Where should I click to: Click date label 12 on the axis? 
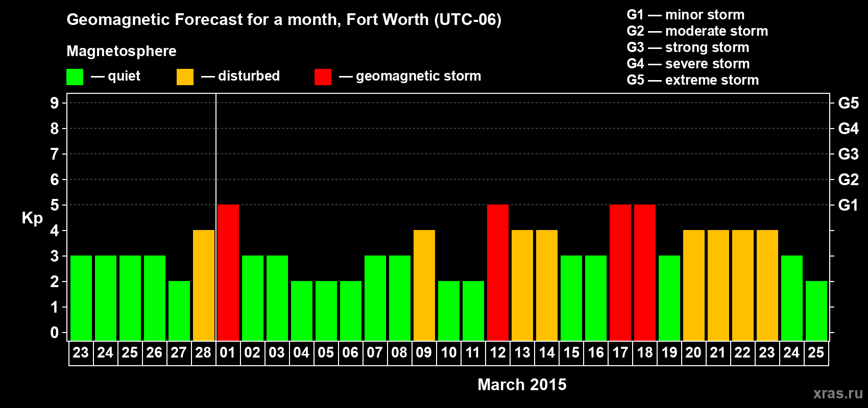click(x=498, y=352)
